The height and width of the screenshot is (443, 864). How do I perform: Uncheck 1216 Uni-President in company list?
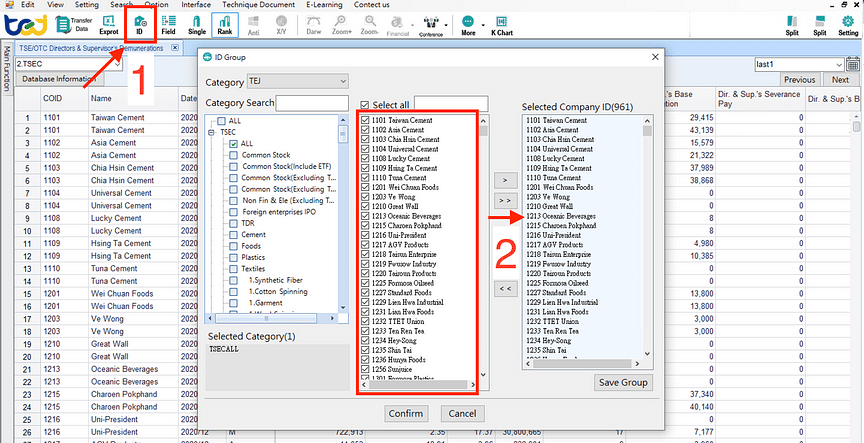(x=365, y=235)
